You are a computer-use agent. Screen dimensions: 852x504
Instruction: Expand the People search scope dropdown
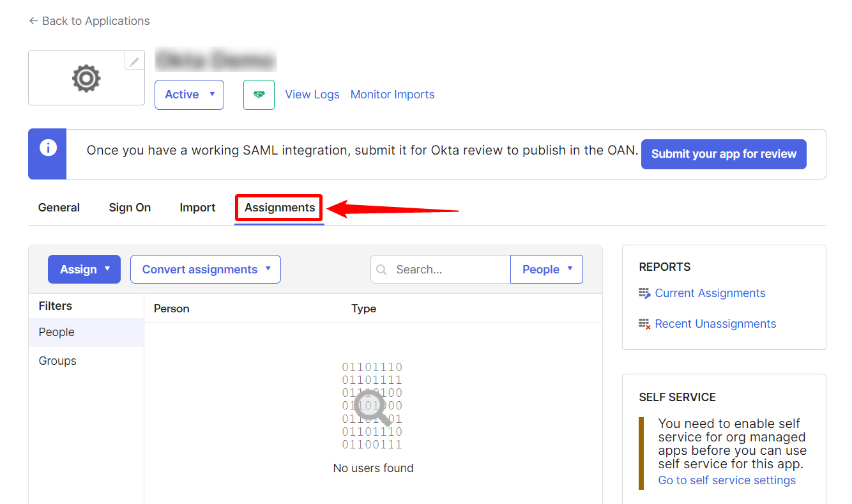pyautogui.click(x=547, y=270)
